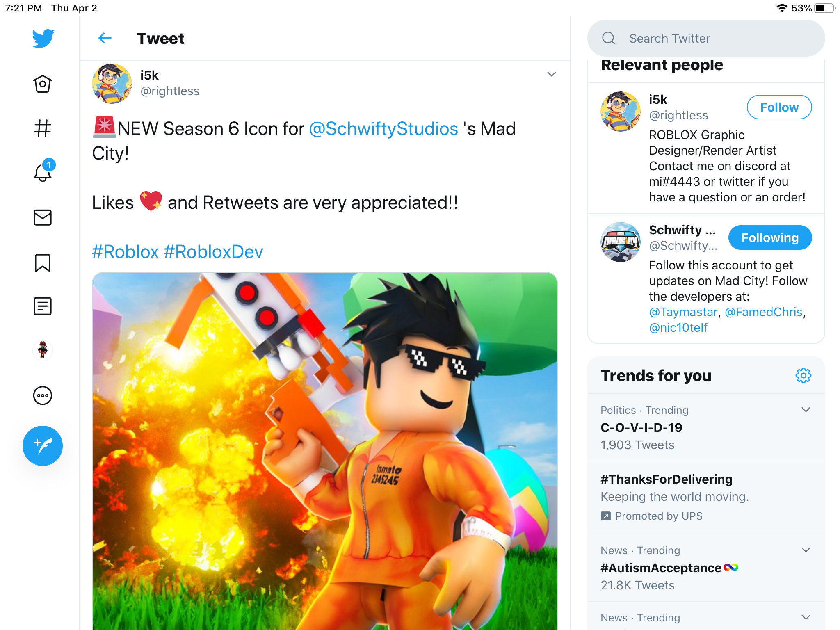The width and height of the screenshot is (840, 630).
Task: Go back with the arrow
Action: pos(105,39)
